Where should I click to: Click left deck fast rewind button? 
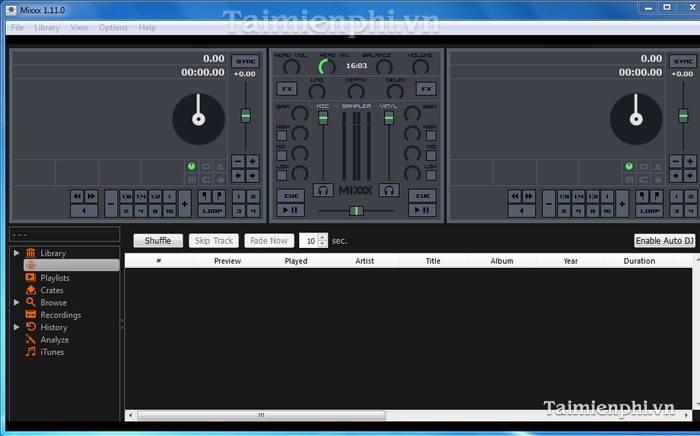pos(77,196)
